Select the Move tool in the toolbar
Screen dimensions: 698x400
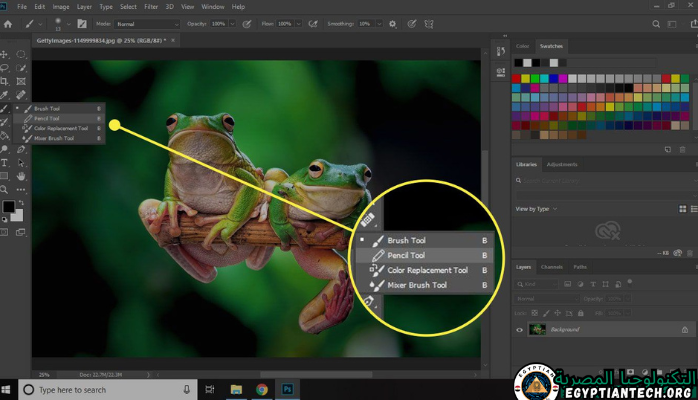6,54
